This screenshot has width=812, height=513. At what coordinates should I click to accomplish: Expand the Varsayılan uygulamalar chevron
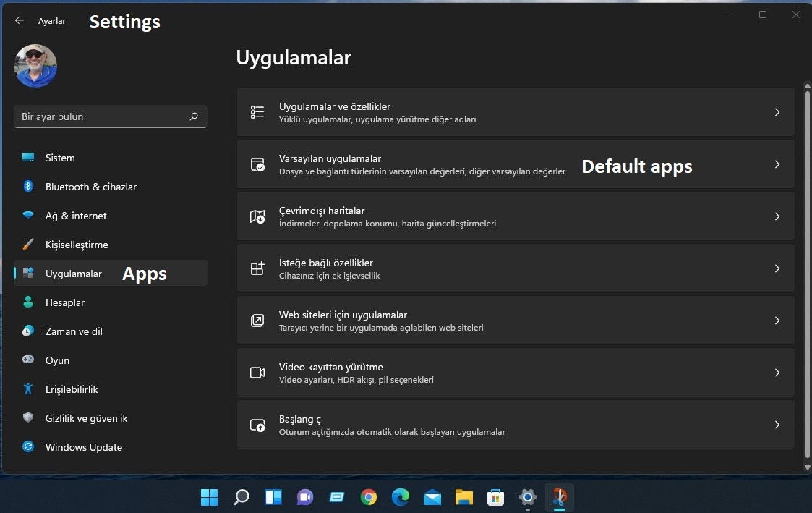pyautogui.click(x=777, y=164)
